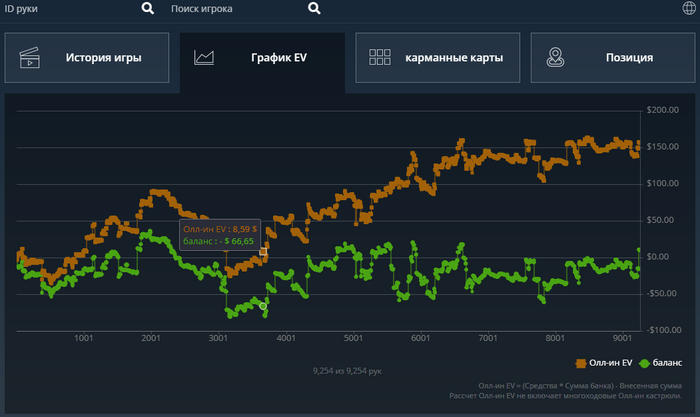
Task: Click the position map pin icon
Action: [x=554, y=58]
